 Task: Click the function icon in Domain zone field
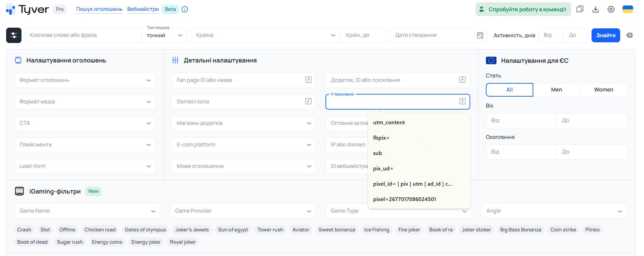308,101
